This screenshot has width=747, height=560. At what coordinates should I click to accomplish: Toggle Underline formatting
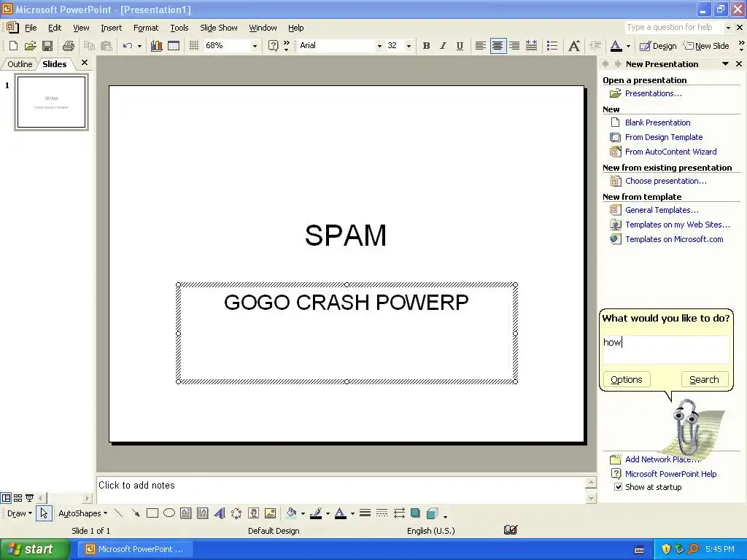click(x=460, y=46)
